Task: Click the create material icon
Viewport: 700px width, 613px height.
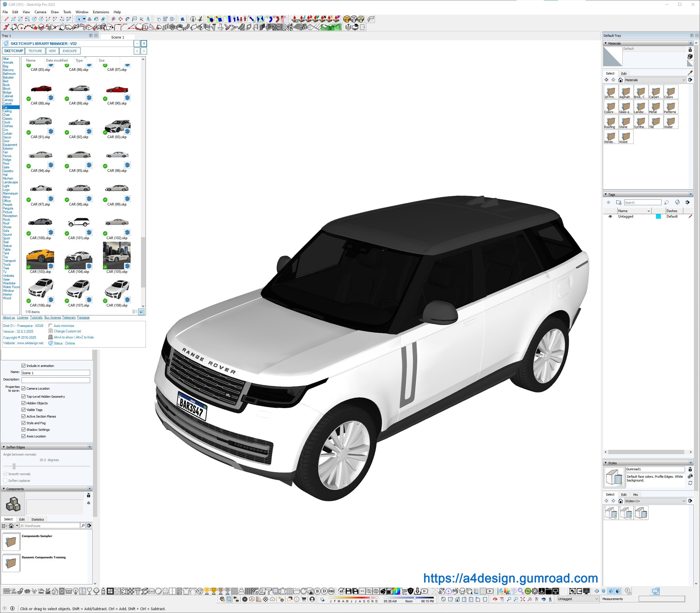Action: click(690, 57)
